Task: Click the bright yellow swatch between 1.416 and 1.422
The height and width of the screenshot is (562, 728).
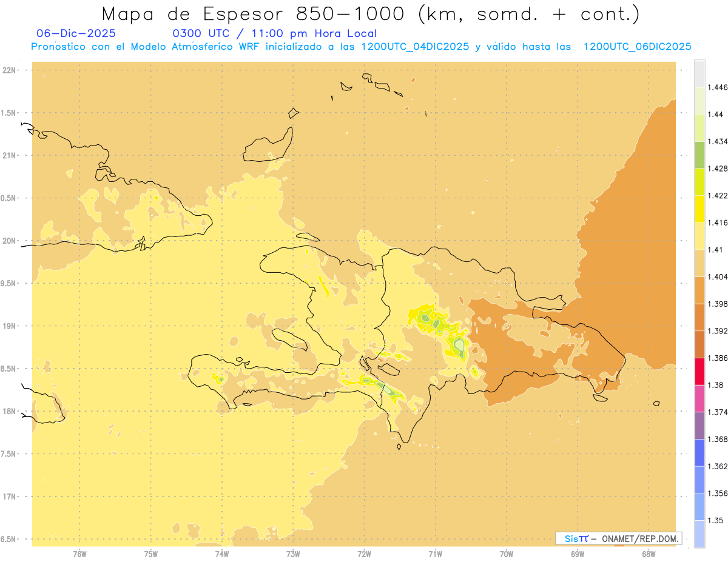Action: (x=699, y=209)
